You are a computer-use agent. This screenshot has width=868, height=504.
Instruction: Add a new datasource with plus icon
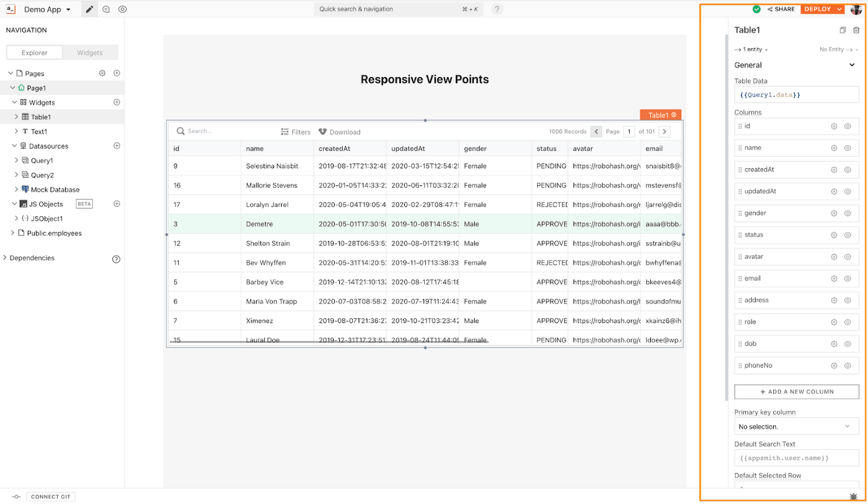coord(117,146)
